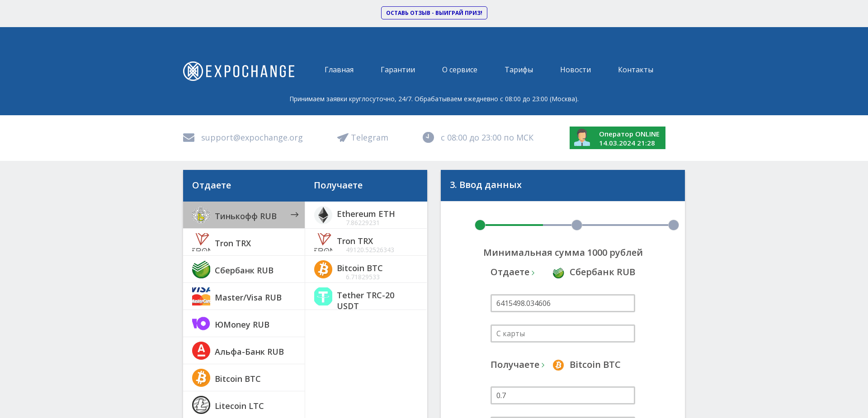
Task: Click the С карты input field
Action: pos(562,333)
